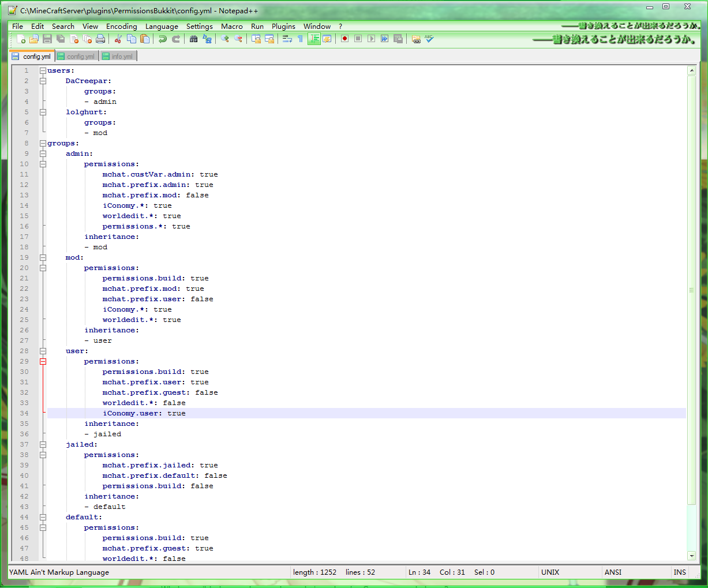
Task: Open the Encoding menu
Action: pos(121,26)
